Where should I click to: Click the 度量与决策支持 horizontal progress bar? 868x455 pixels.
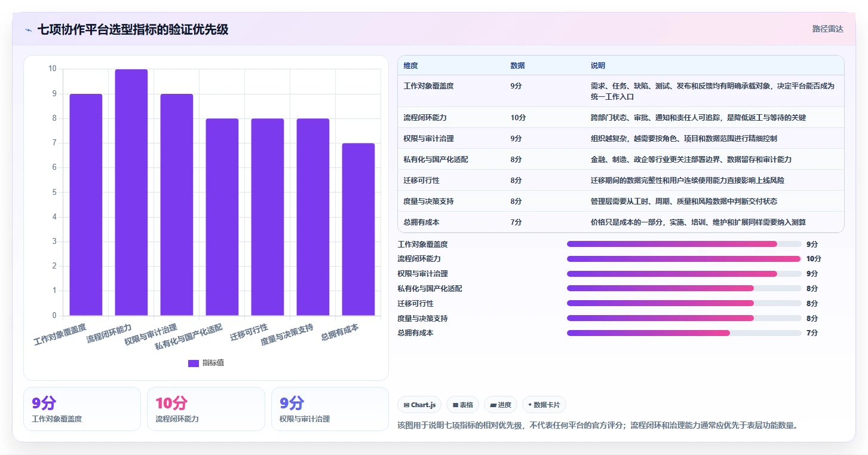tap(684, 318)
